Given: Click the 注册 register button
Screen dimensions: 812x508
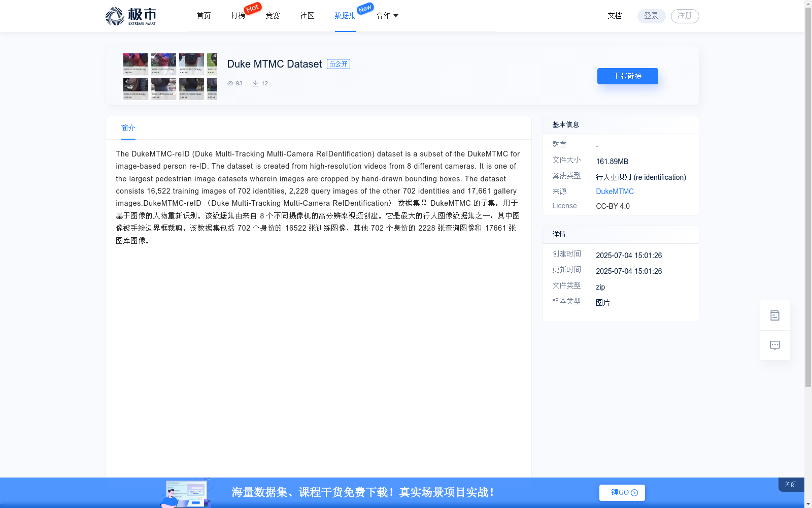Looking at the screenshot, I should click(685, 16).
